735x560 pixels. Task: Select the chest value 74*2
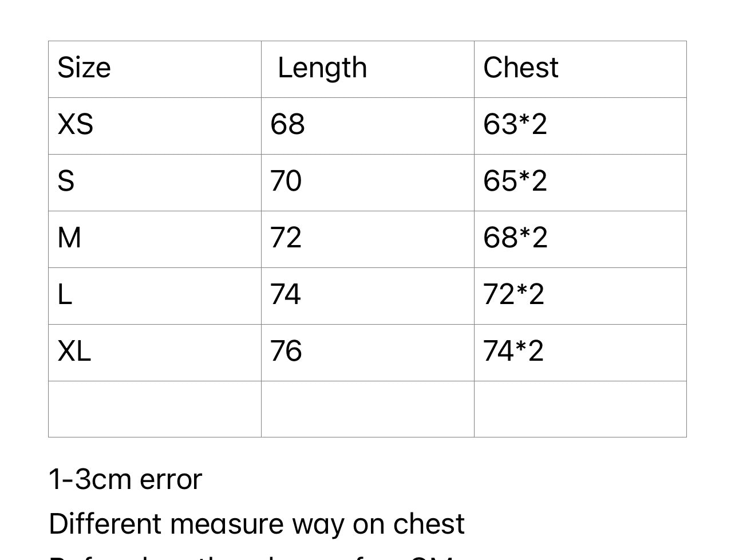[x=513, y=351]
